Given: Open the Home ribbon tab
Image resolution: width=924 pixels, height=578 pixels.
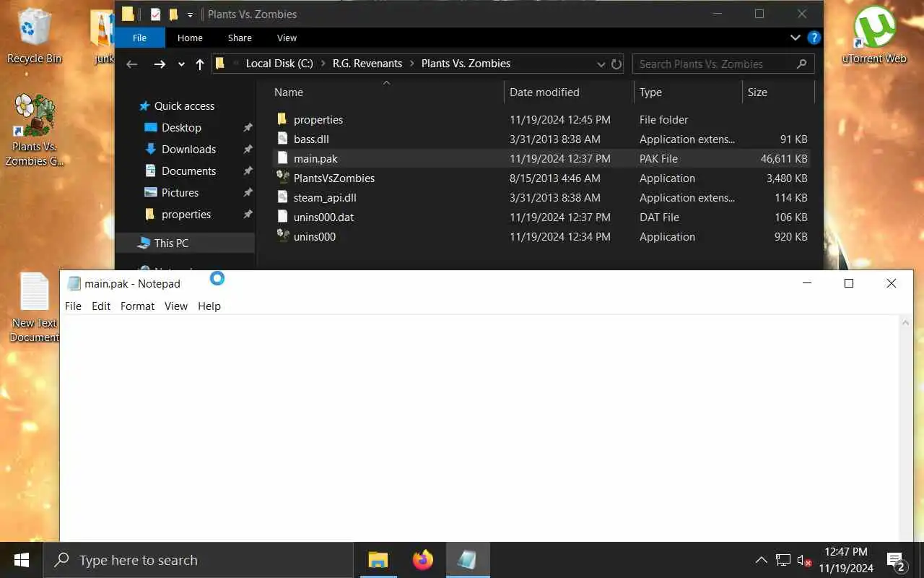Looking at the screenshot, I should [x=190, y=38].
